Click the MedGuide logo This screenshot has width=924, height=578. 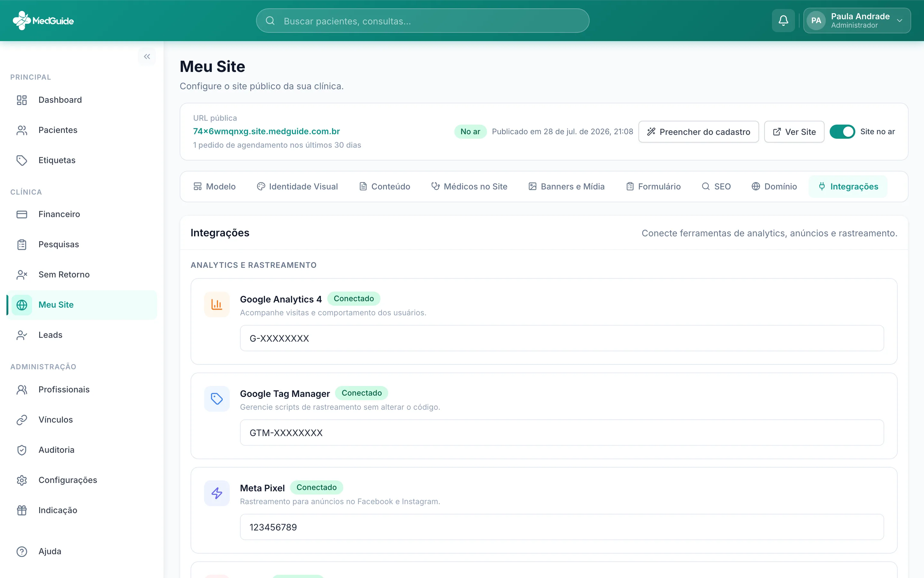point(43,21)
